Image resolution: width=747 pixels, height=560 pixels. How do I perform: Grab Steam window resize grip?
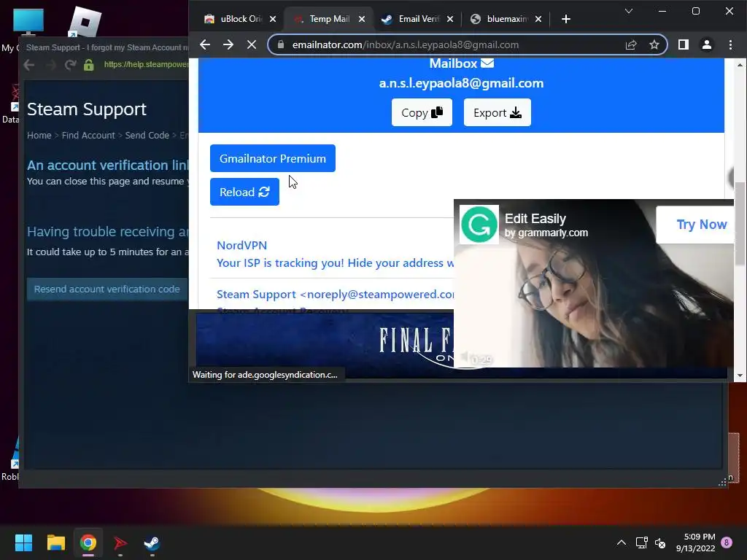pos(722,483)
